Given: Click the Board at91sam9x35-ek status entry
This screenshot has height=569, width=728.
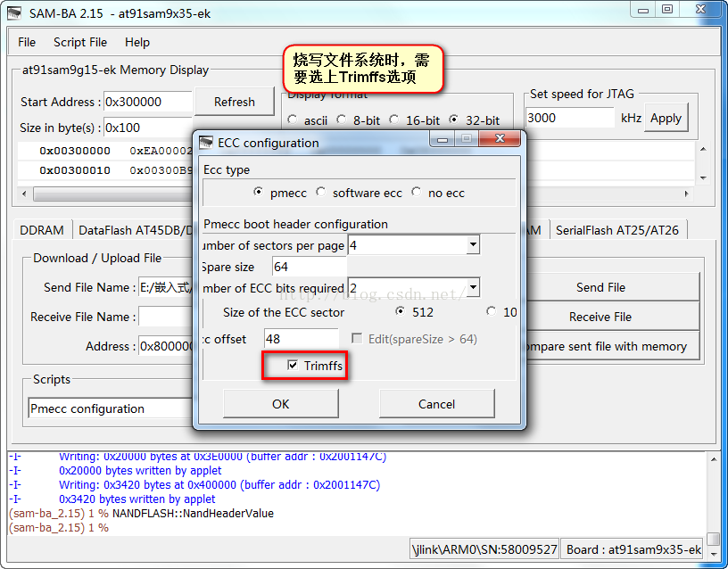Looking at the screenshot, I should pos(633,549).
